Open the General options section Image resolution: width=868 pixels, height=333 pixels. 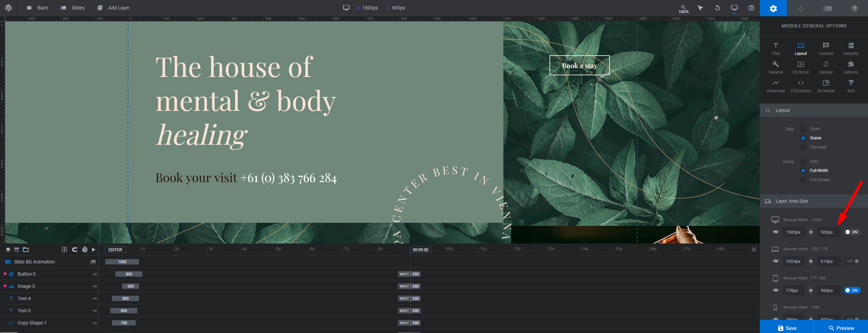pos(776,67)
